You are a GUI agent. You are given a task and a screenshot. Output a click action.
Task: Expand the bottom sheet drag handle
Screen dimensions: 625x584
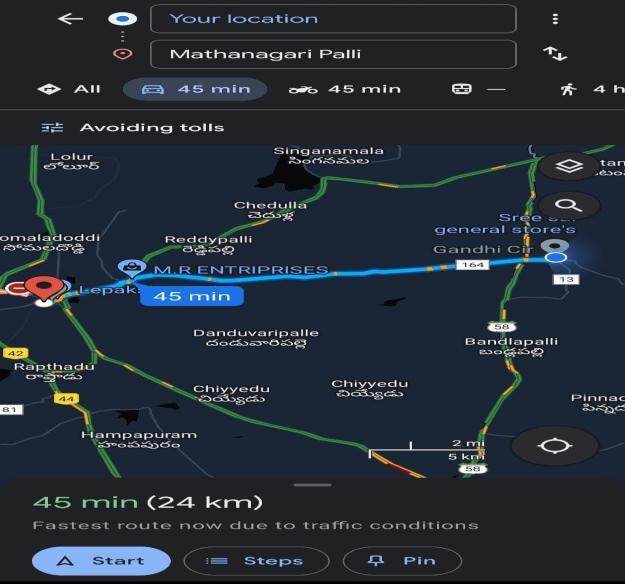coord(312,485)
